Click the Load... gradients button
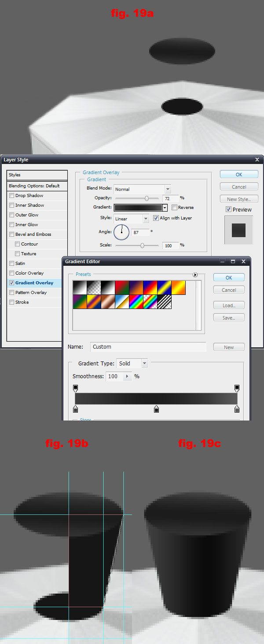264x644 pixels. click(x=229, y=305)
